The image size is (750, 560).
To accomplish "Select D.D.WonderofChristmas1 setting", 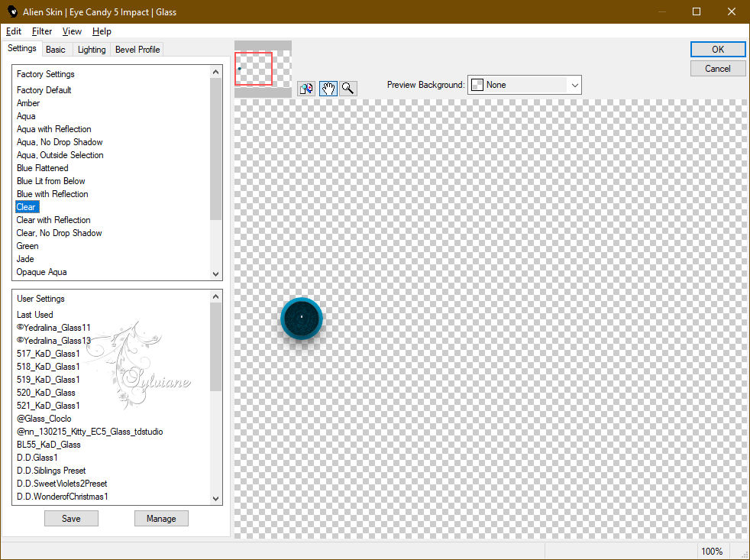I will pos(62,497).
